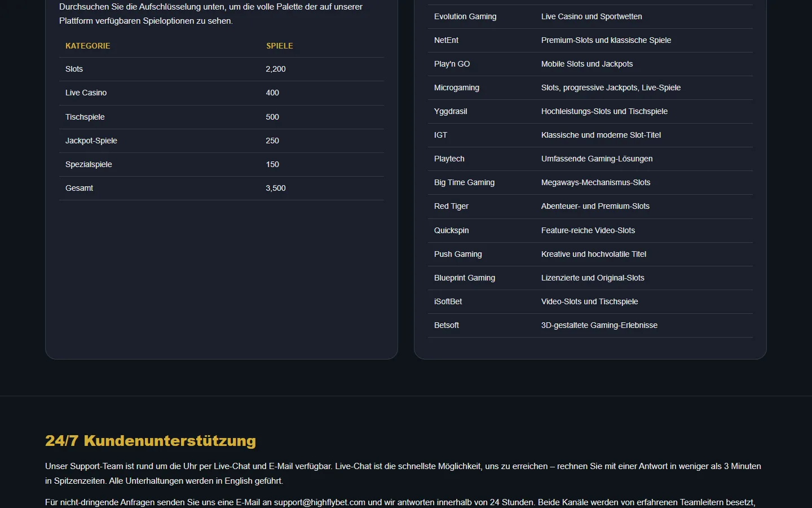Select the Betsoft provider name
This screenshot has width=812, height=508.
coord(447,325)
